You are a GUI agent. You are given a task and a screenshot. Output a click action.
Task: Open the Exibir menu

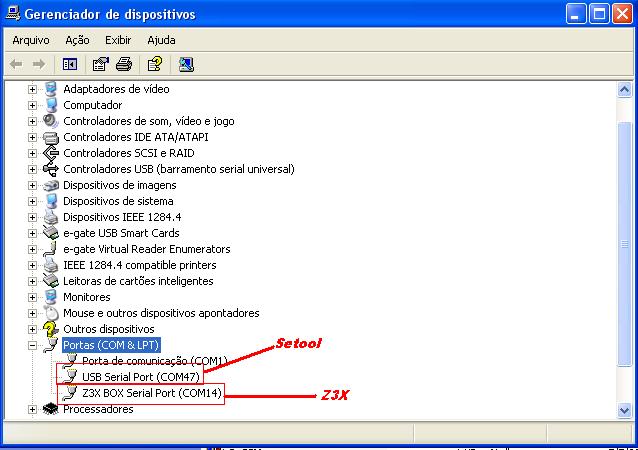coord(118,40)
